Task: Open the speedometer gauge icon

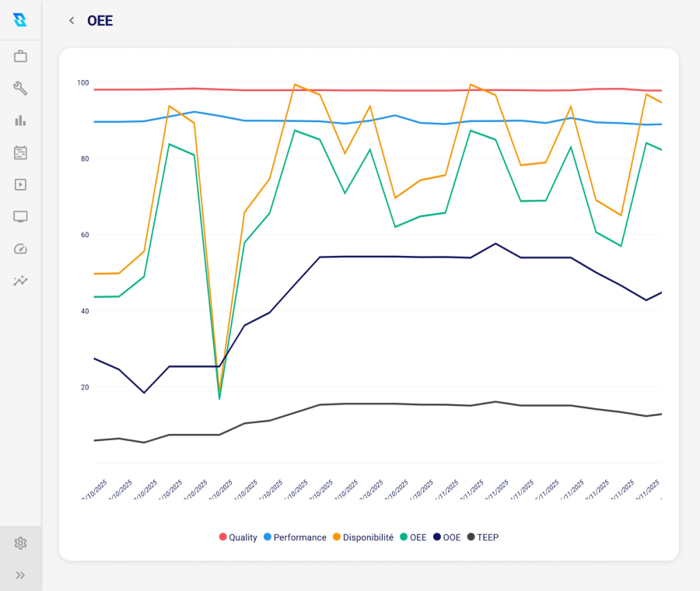Action: point(20,249)
